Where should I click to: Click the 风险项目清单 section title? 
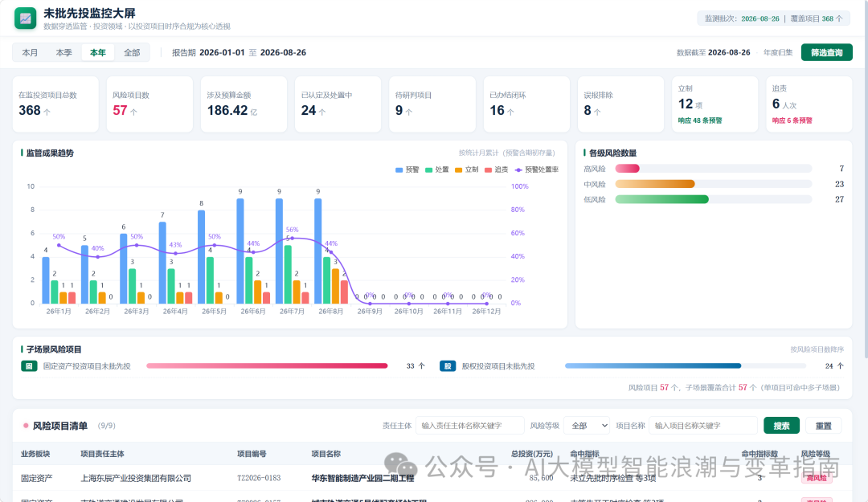click(59, 426)
